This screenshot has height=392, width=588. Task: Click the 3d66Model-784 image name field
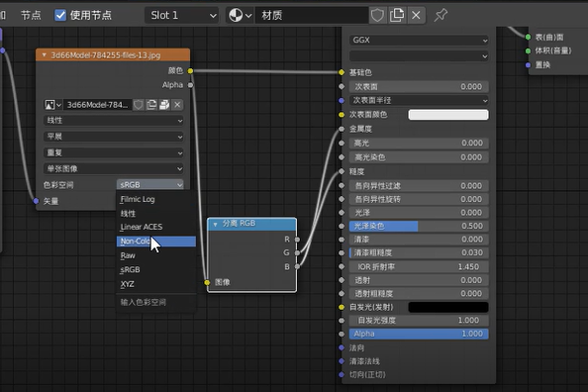[x=97, y=105]
